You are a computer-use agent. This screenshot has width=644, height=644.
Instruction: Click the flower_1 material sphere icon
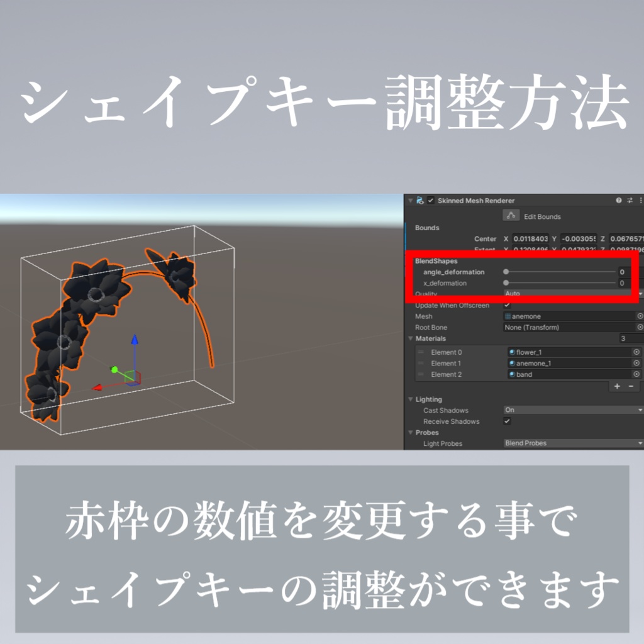click(x=513, y=352)
